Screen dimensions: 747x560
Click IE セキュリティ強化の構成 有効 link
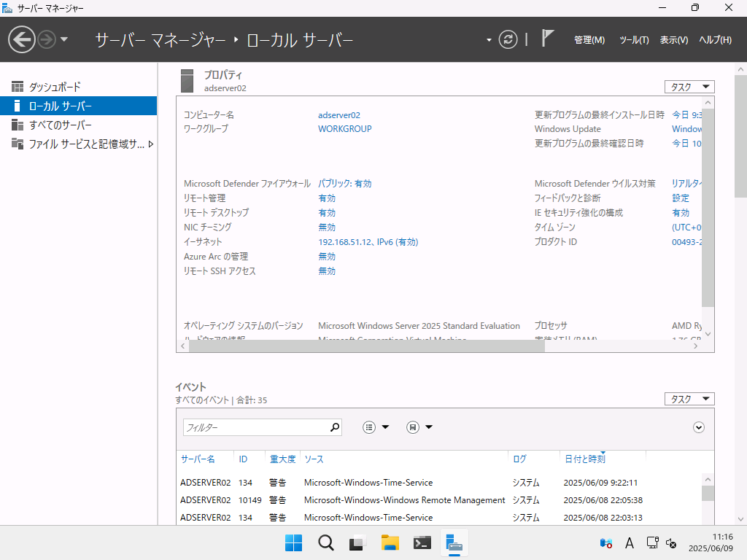681,213
